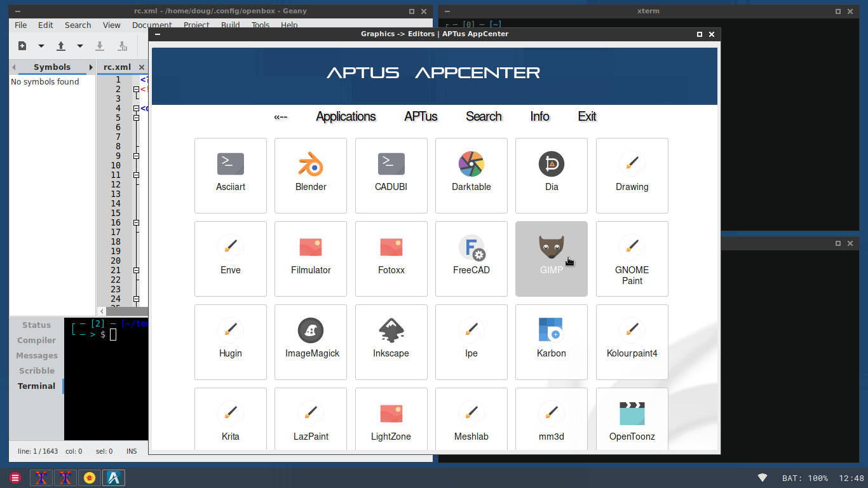Select the mm3d tile

click(552, 419)
